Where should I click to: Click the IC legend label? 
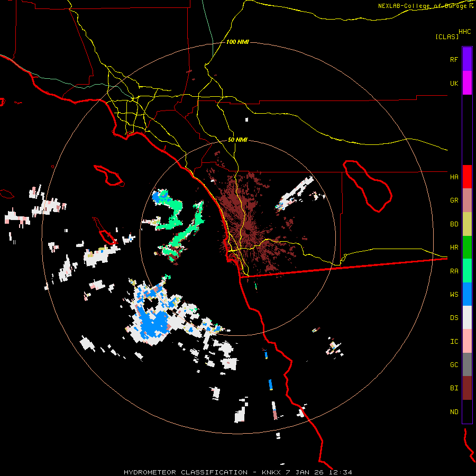coord(454,341)
